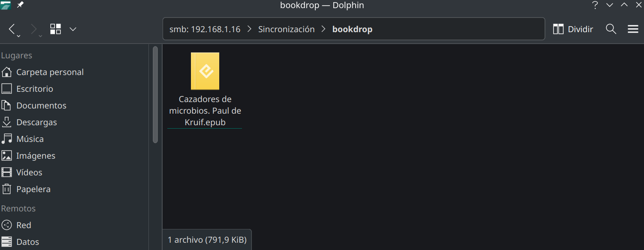Switch to icons view mode
Screen dimensions: 644x250
click(55, 29)
